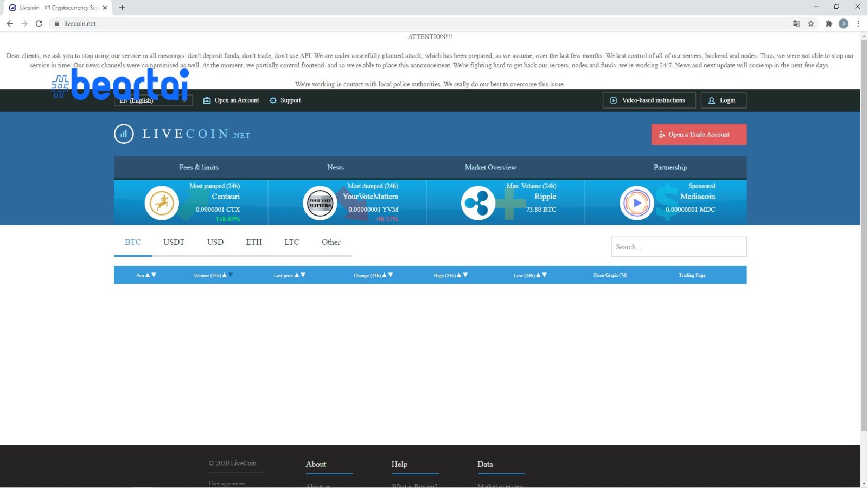Bookmark this page with the star icon
The width and height of the screenshot is (868, 488).
(811, 23)
